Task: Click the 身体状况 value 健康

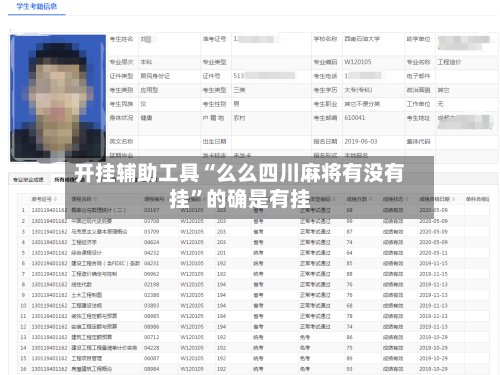Action: click(146, 118)
